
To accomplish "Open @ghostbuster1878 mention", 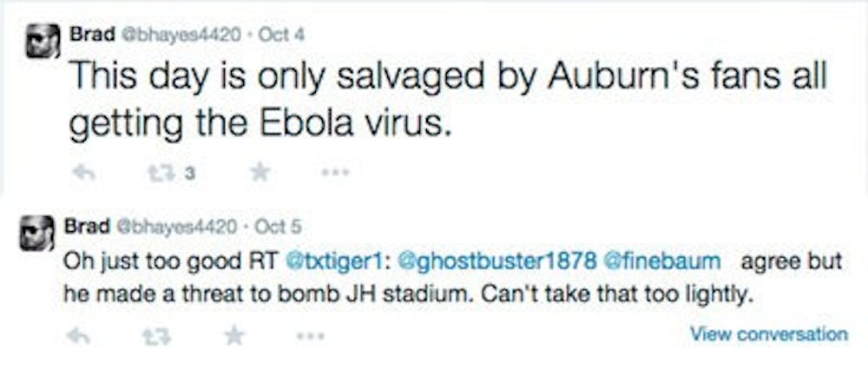I will point(496,260).
